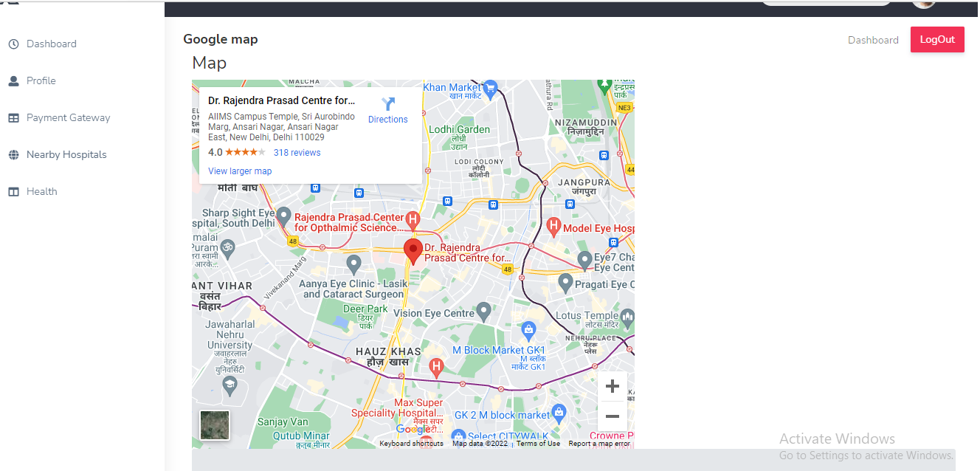
Task: Click the Lodhi Garden label
Action: tap(459, 129)
